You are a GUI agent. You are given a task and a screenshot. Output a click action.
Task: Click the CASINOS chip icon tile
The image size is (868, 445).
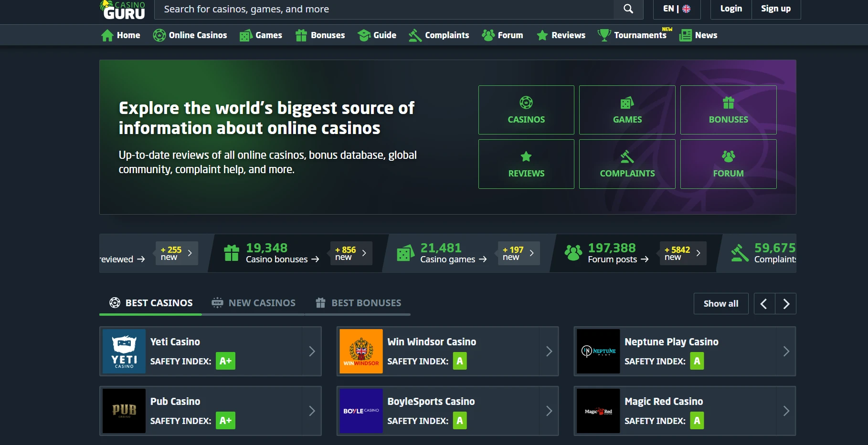(x=526, y=110)
